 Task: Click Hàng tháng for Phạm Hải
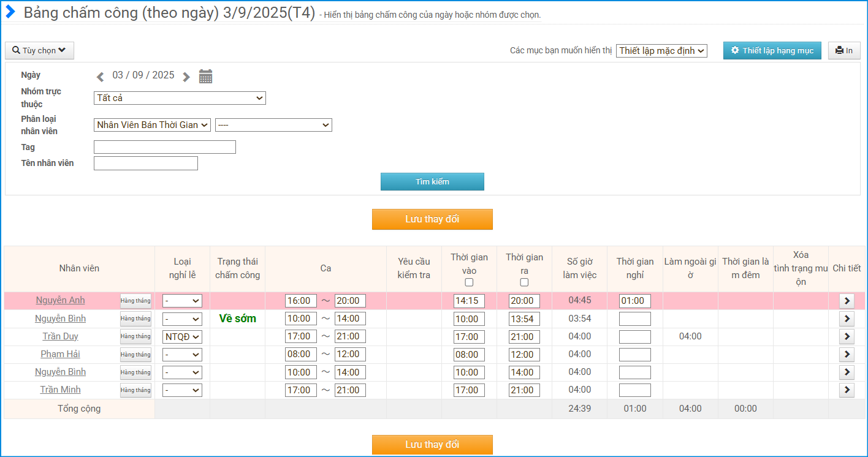pyautogui.click(x=135, y=354)
